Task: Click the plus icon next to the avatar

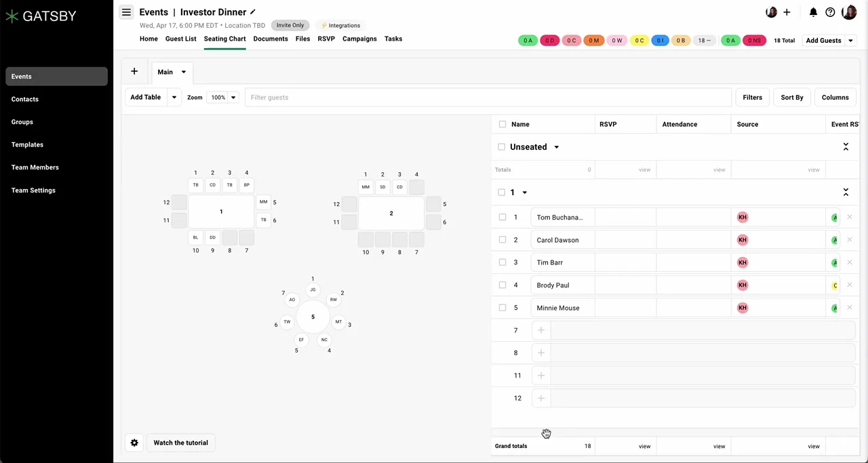Action: pos(787,12)
